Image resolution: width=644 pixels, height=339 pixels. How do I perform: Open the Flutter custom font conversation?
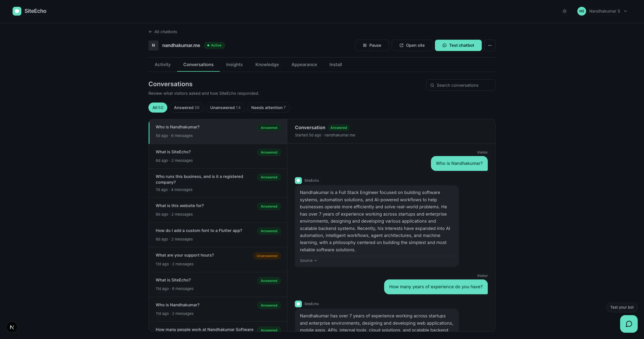point(218,235)
